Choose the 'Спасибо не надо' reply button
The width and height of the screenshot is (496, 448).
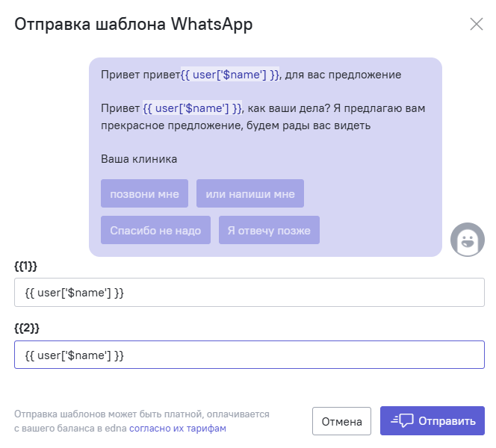pyautogui.click(x=155, y=230)
